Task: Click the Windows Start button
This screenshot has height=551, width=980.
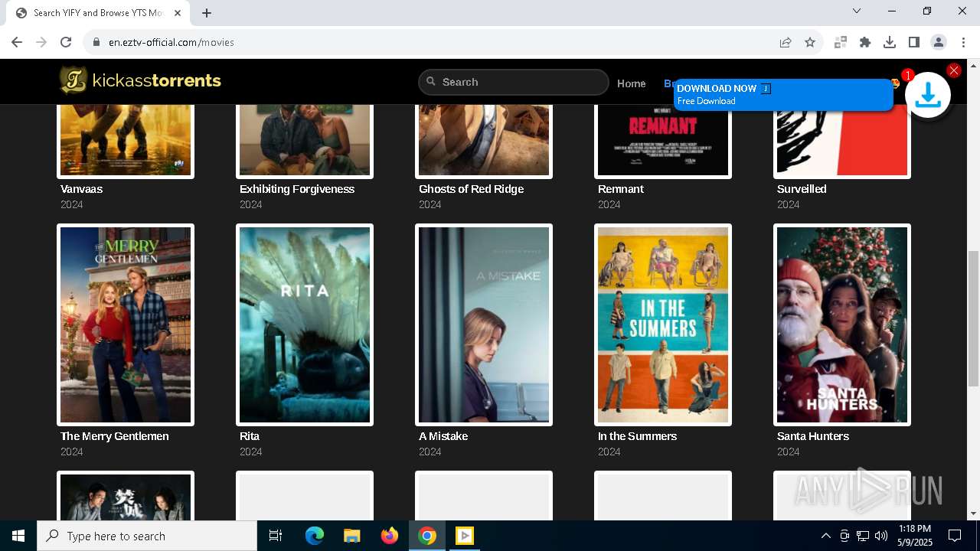Action: coord(18,536)
